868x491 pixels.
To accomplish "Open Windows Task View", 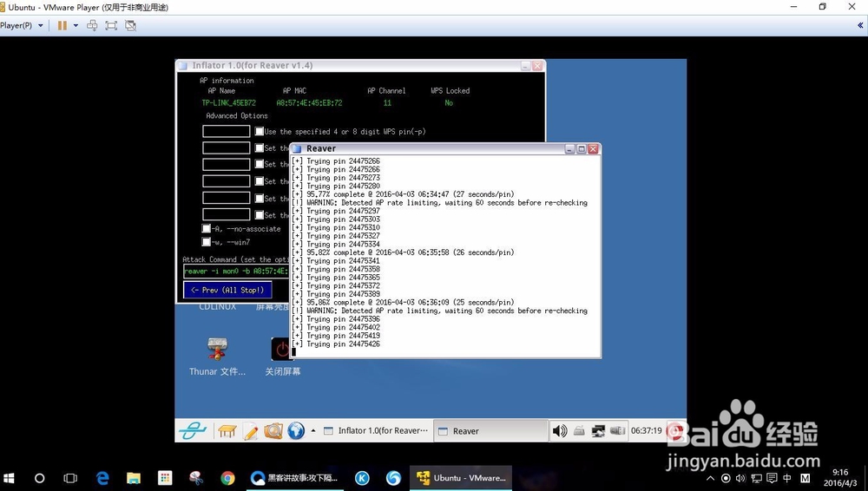I will [70, 478].
